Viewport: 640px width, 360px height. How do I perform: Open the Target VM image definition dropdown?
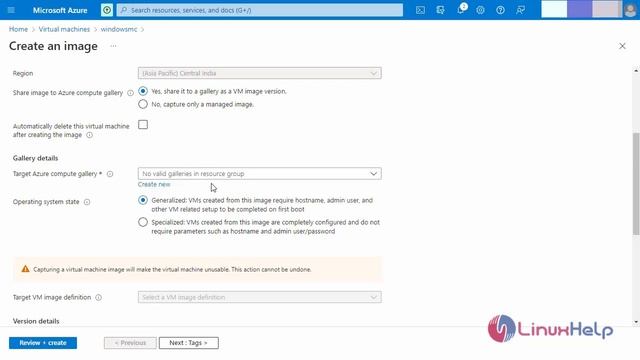[x=260, y=297]
